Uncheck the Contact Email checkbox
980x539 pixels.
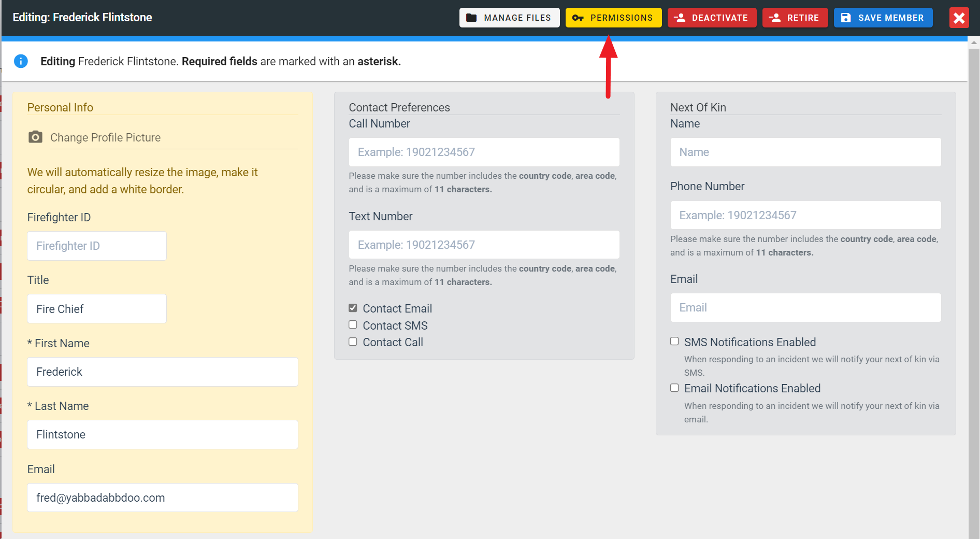tap(353, 308)
